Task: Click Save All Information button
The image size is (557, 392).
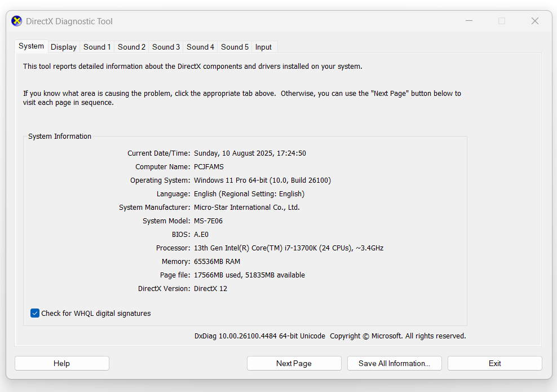Action: click(394, 363)
